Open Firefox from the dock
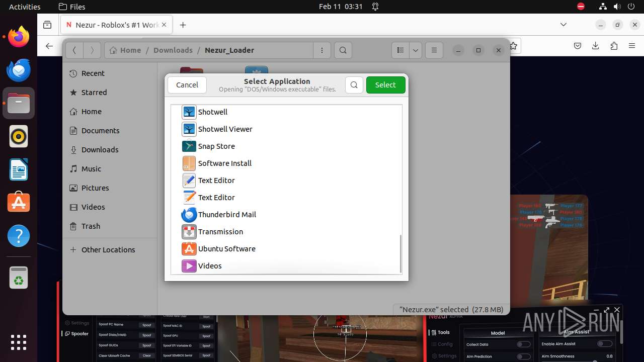Image resolution: width=644 pixels, height=362 pixels. (19, 37)
